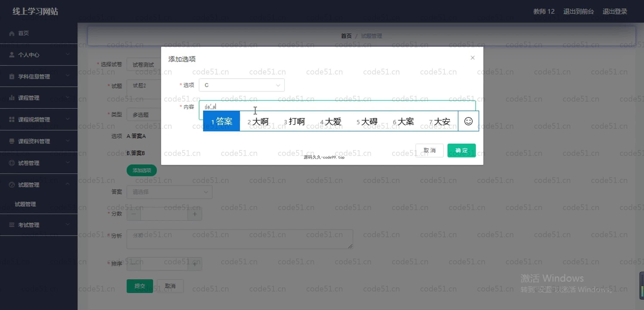Increase the 排序 value with plus
This screenshot has width=644, height=310.
[x=195, y=264]
